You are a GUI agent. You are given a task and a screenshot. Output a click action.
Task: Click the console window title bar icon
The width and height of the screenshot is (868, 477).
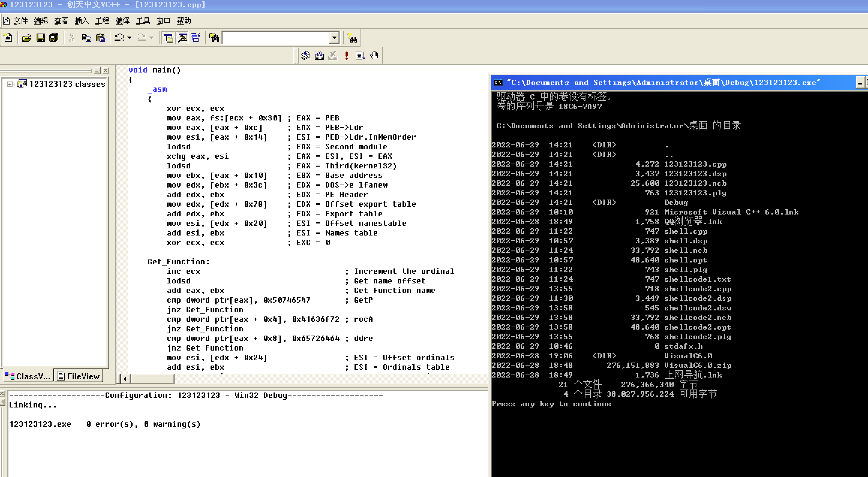pyautogui.click(x=498, y=82)
